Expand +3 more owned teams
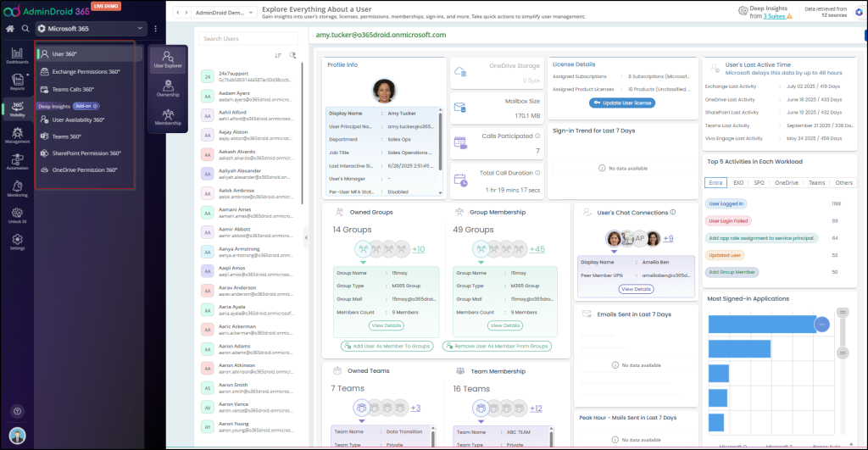Viewport: 868px width, 450px height. pyautogui.click(x=415, y=408)
